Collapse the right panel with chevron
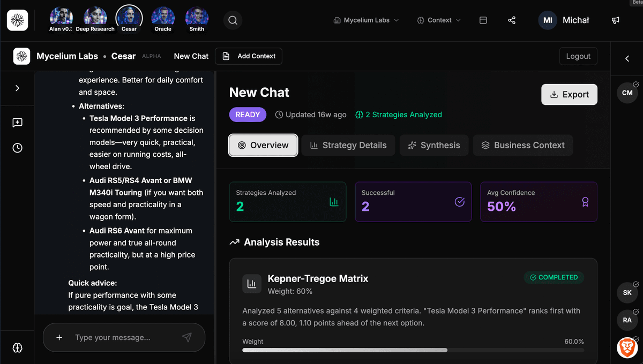Screen dimensions: 643x364 627,58
